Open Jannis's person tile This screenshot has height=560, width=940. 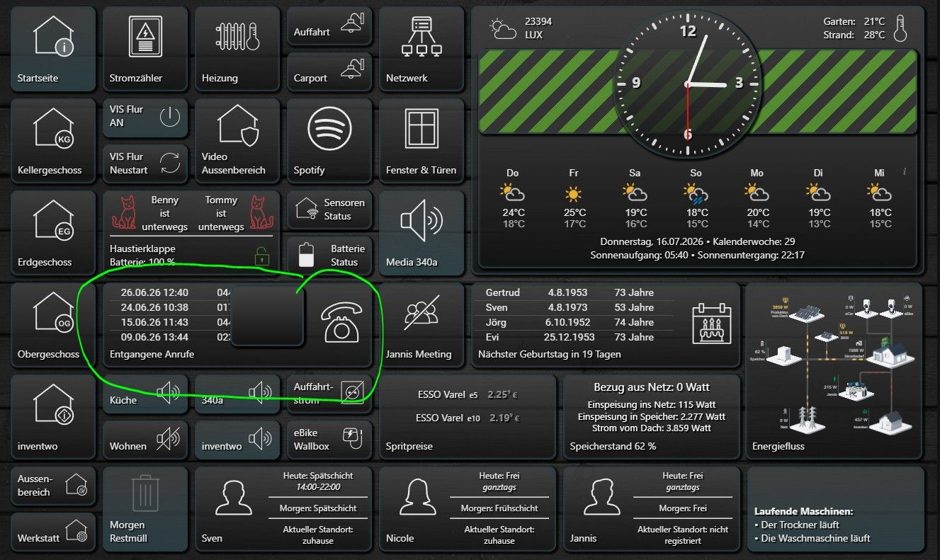tap(652, 509)
